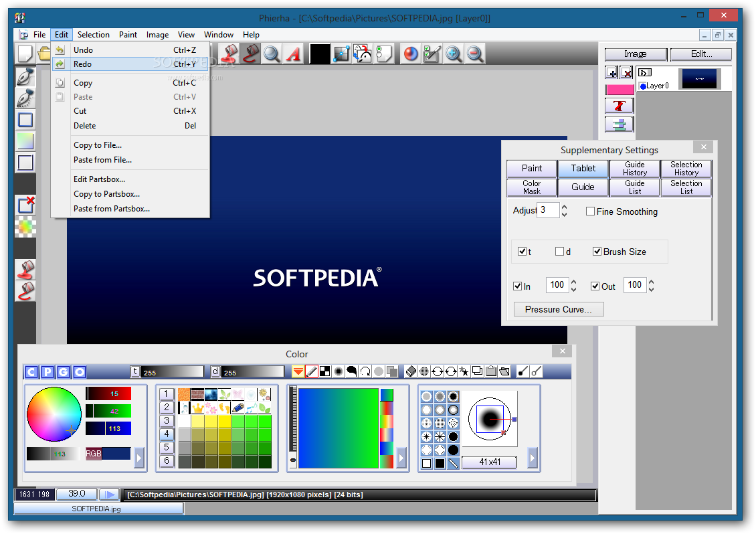The height and width of the screenshot is (534, 756).
Task: Select the pen tool in left toolbar
Action: 25,77
